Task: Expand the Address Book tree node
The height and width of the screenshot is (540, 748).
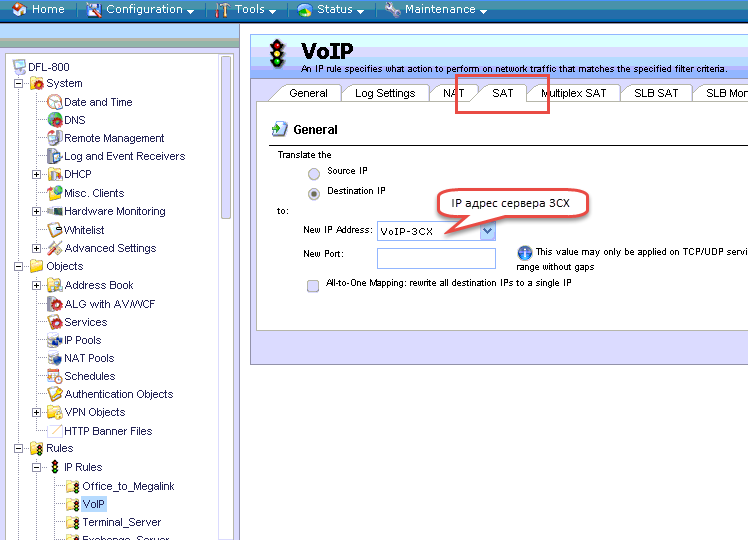Action: pyautogui.click(x=36, y=286)
